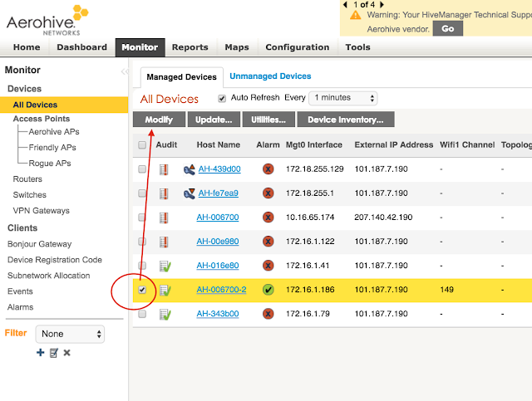Collapse the Monitor sidebar panel
The image size is (532, 401).
coord(125,71)
